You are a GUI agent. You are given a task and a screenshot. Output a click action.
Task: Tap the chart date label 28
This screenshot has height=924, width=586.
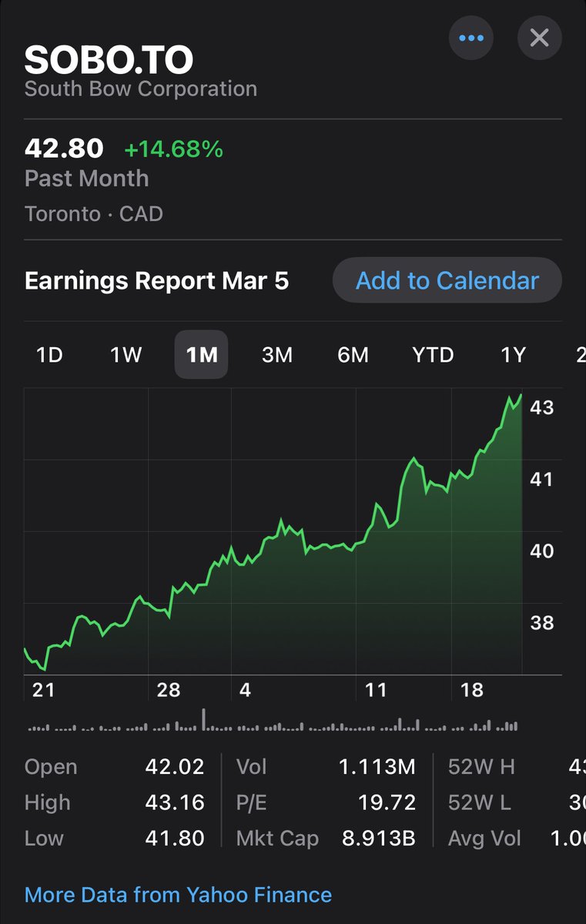168,689
